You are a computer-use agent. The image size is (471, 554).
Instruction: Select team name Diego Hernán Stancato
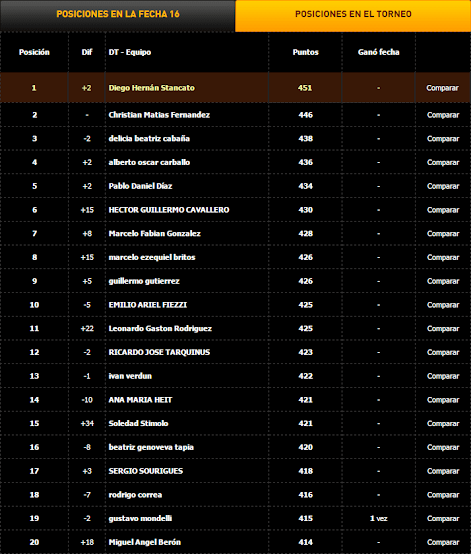click(152, 88)
